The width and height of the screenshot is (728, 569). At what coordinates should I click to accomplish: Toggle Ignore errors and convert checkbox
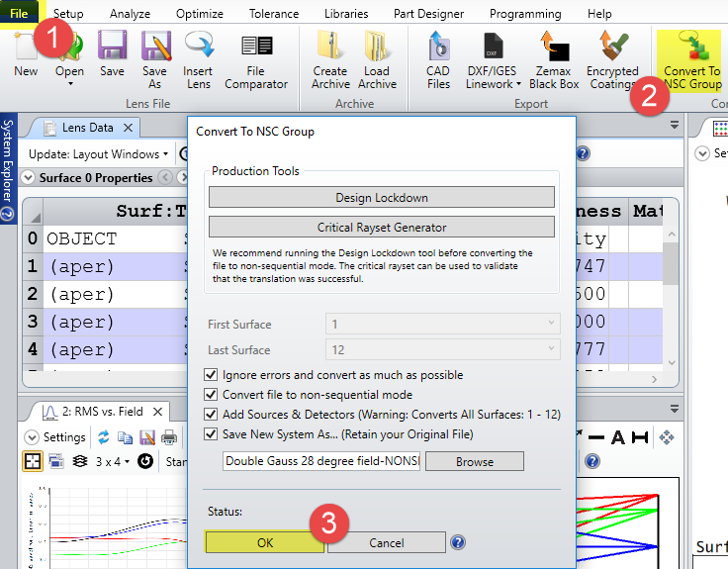pos(211,374)
